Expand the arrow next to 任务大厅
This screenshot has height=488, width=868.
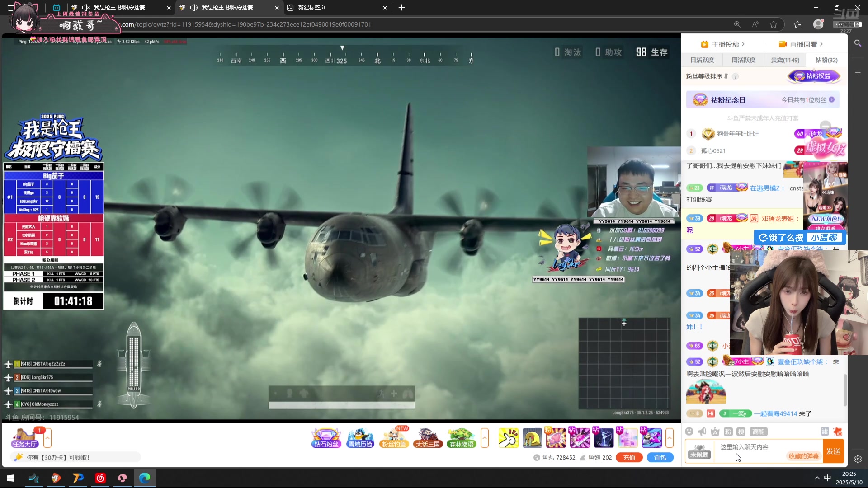(47, 438)
